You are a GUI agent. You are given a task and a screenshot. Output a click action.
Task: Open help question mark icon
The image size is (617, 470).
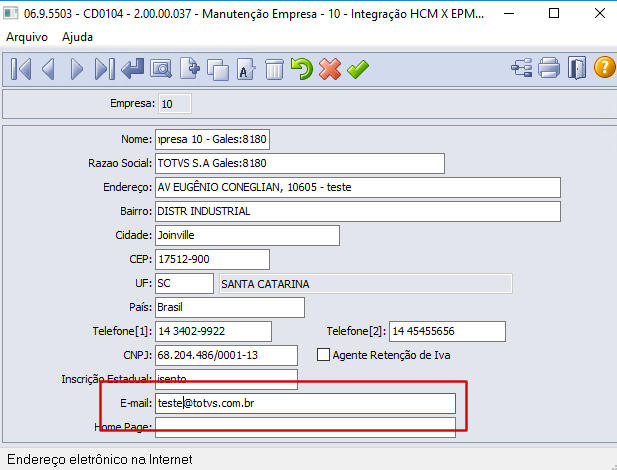604,67
